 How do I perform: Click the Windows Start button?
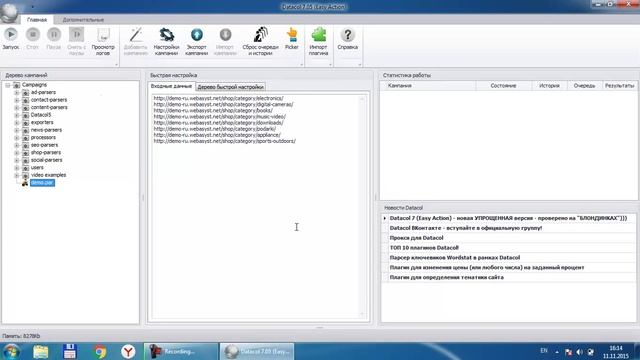[11, 351]
